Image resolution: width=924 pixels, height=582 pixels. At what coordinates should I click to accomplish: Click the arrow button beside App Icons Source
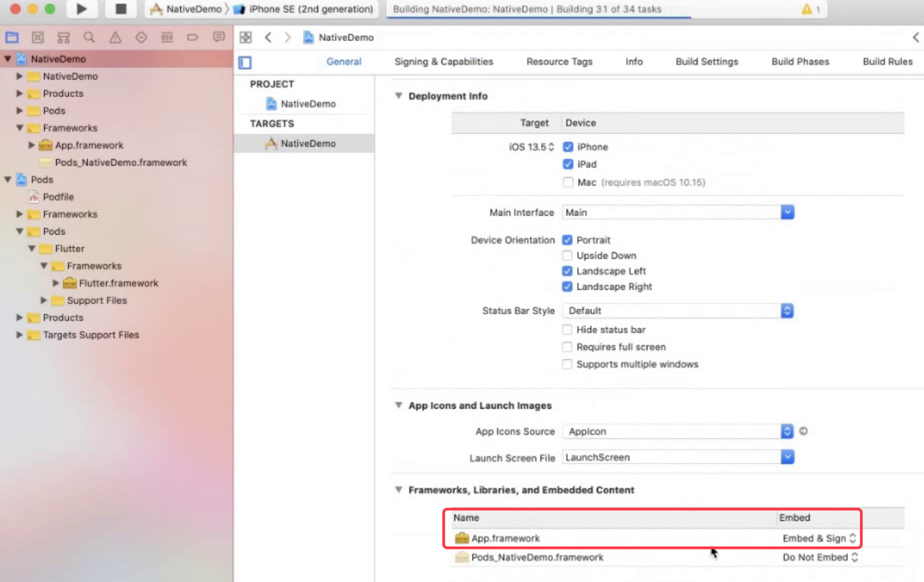pos(803,431)
